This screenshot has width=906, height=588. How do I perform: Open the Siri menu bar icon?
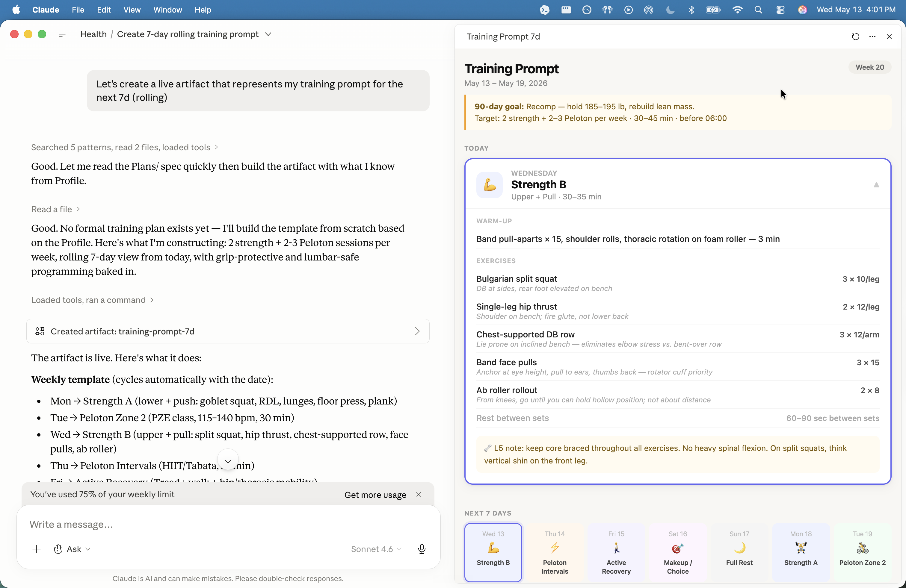[x=802, y=10]
